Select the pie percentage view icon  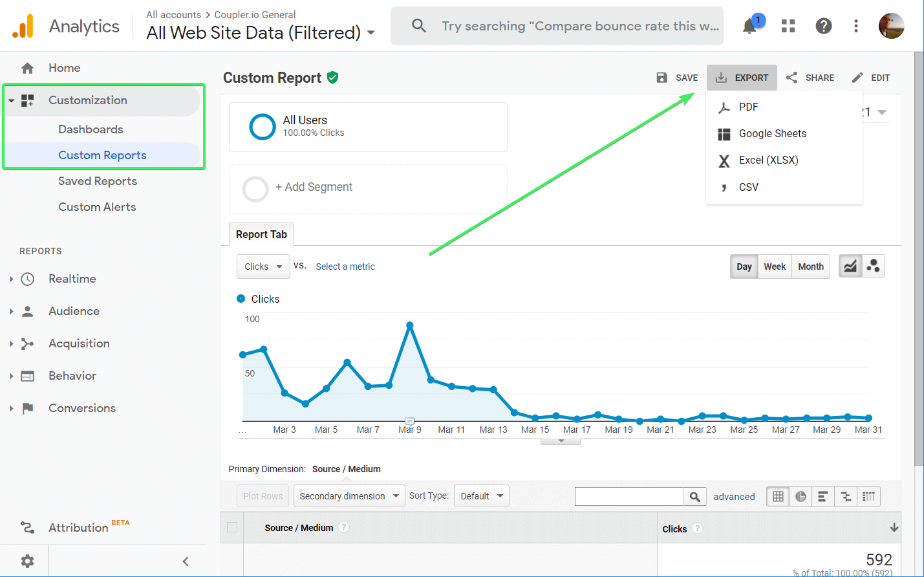click(x=800, y=496)
